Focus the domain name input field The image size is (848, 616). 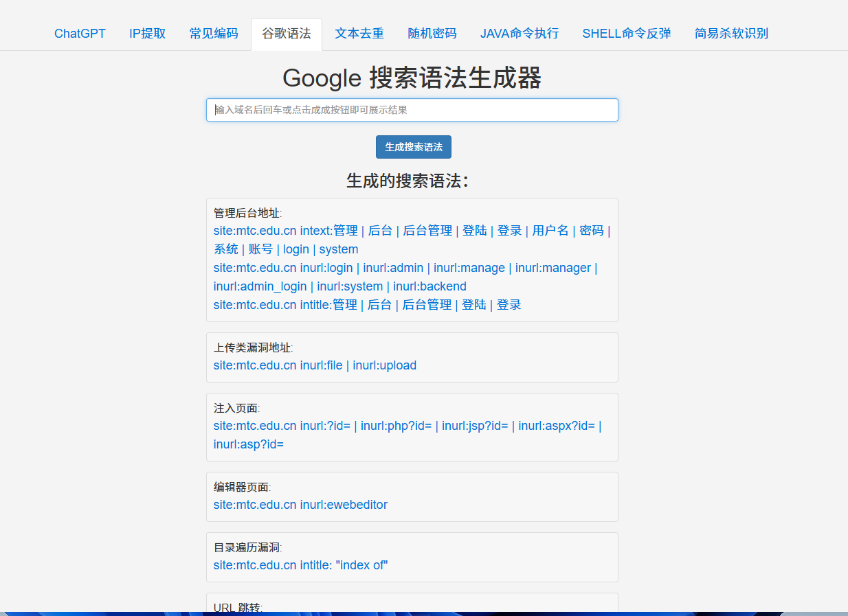point(412,110)
